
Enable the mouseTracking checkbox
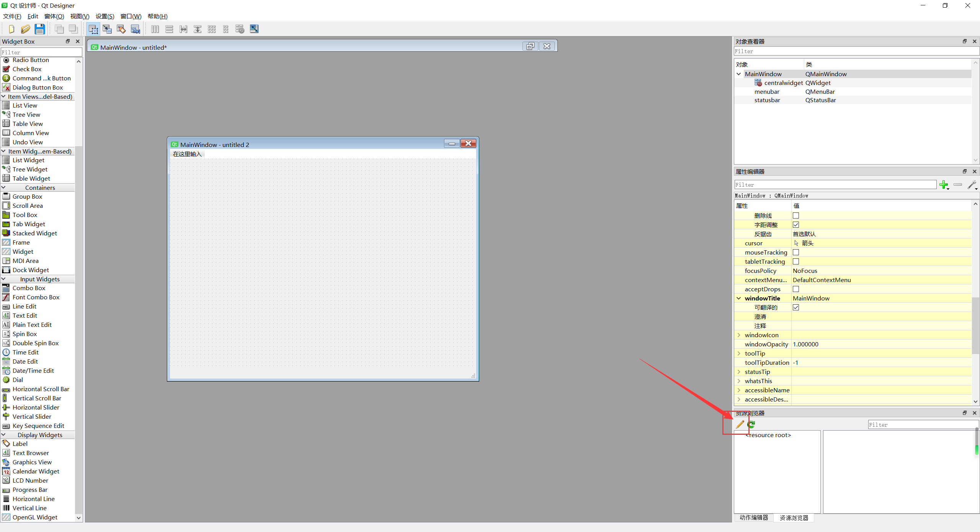click(x=796, y=253)
